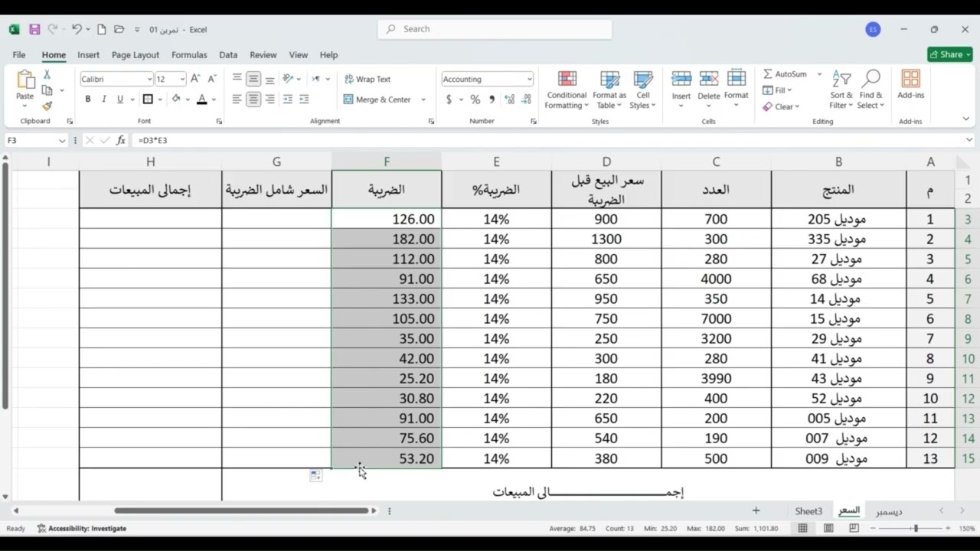
Task: Click the Delete cells icon
Action: 709,79
